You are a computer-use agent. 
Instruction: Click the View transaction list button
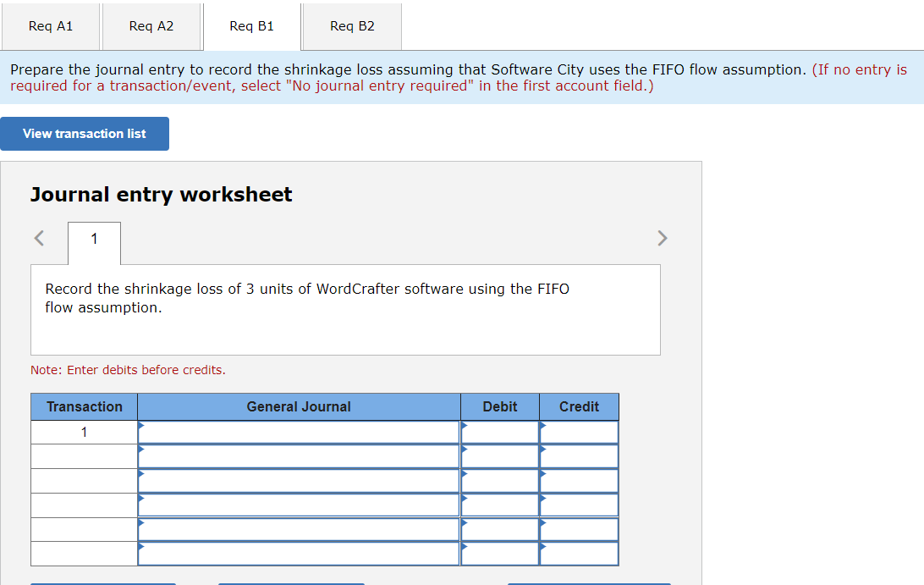click(85, 133)
